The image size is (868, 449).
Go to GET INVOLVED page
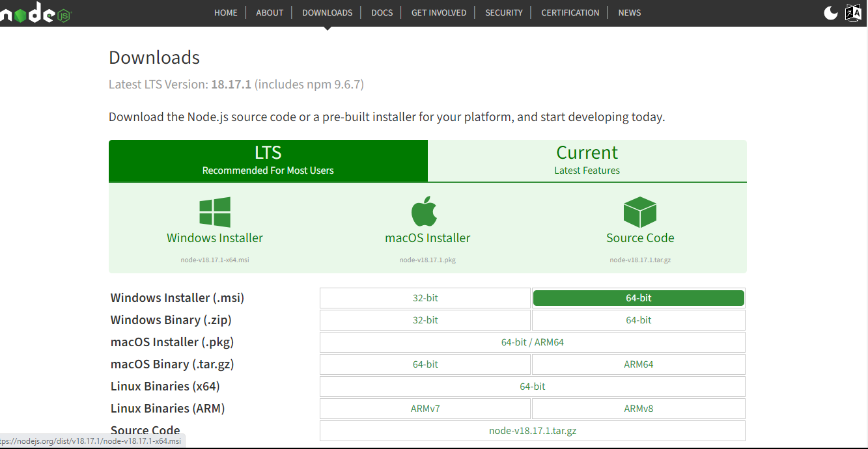(439, 12)
